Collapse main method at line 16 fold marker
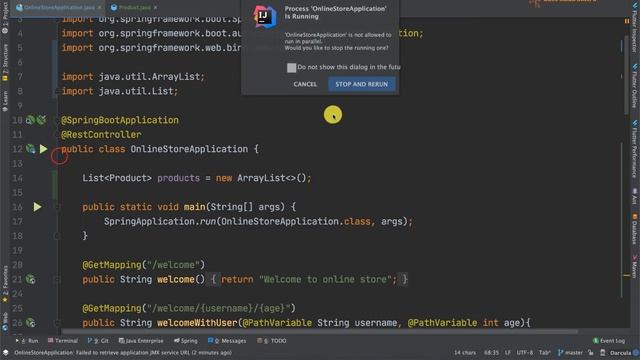This screenshot has height=360, width=640. pos(57,207)
